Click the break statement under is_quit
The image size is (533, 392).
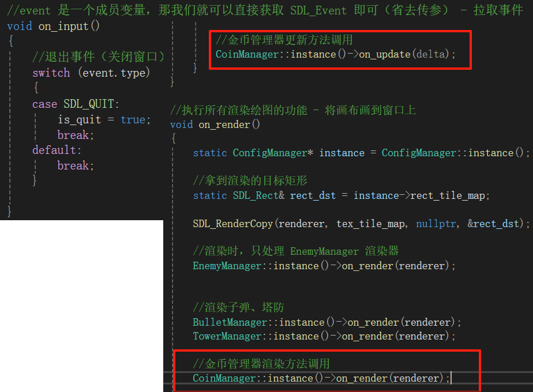pos(76,135)
